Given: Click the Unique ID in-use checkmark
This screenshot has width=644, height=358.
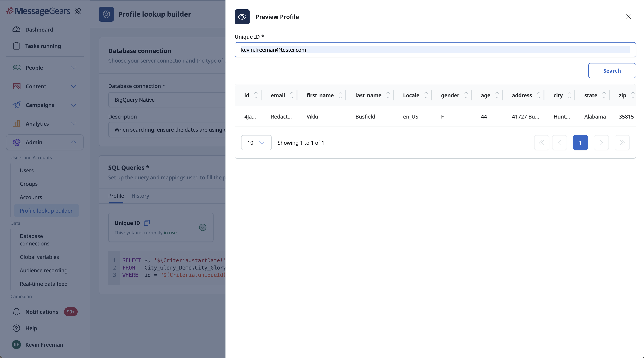Looking at the screenshot, I should point(203,227).
